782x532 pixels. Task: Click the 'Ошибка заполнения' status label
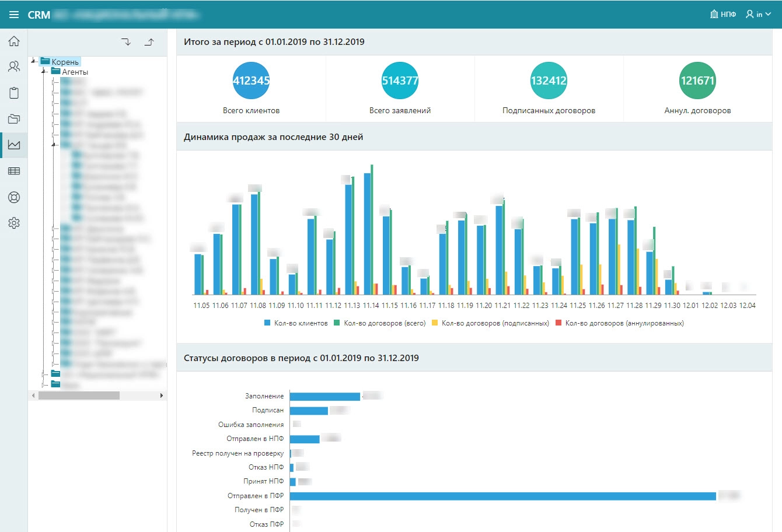point(251,425)
